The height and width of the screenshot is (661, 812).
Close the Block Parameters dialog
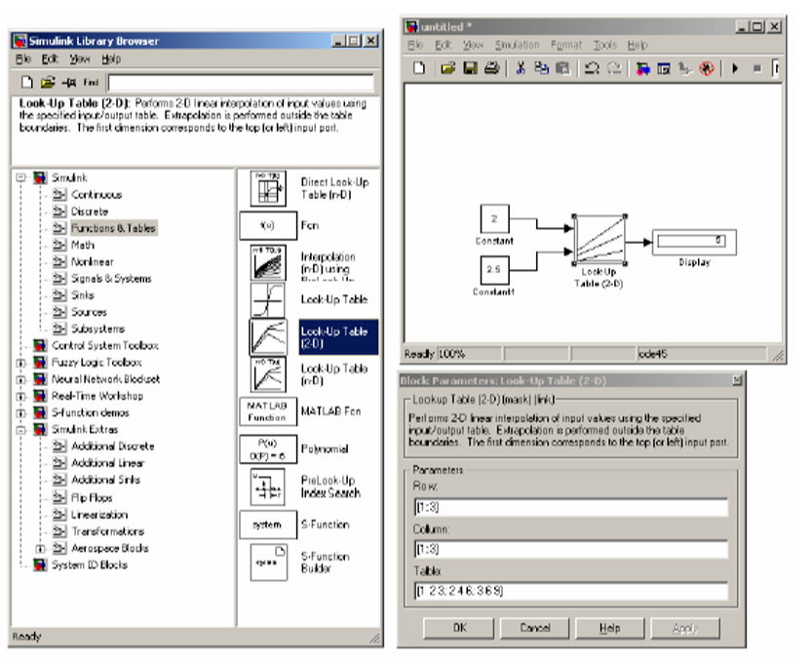click(737, 381)
